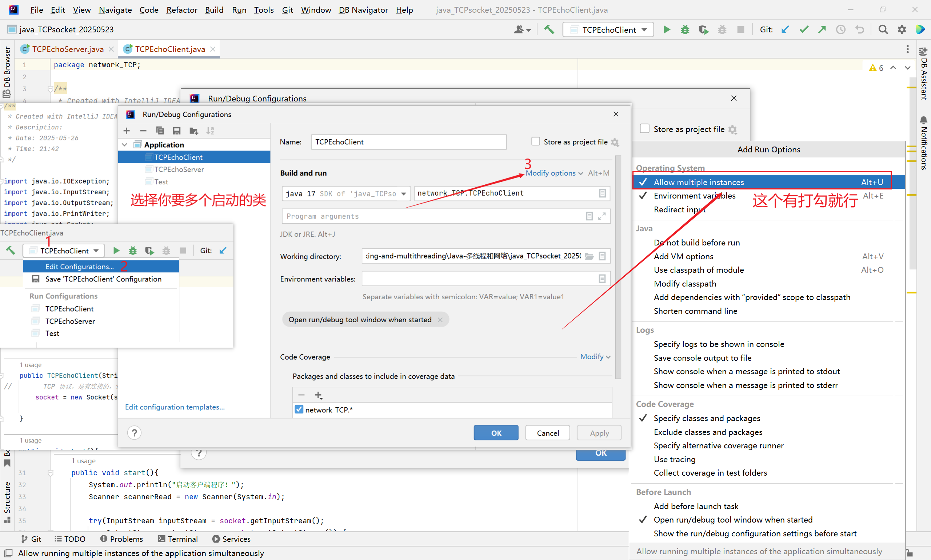Click the dialog vertical scrollbar
This screenshot has width=931, height=560.
tap(618, 264)
